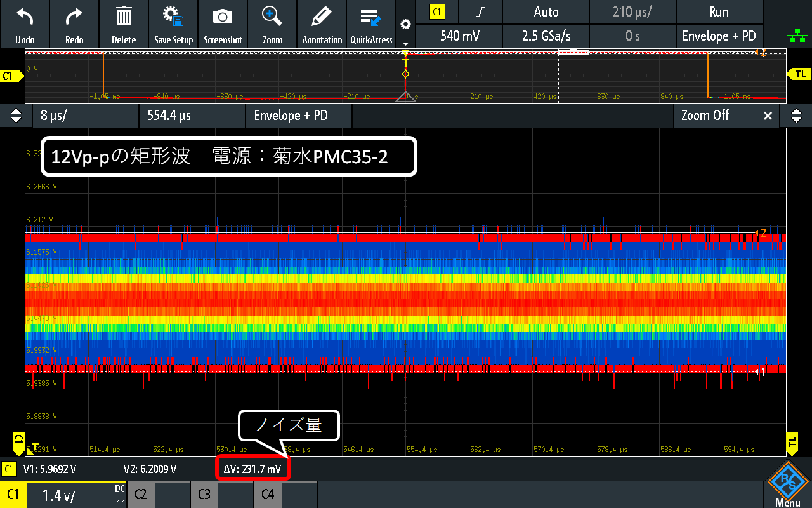Click the Redo toolbar icon
This screenshot has width=812, height=508.
pyautogui.click(x=74, y=24)
